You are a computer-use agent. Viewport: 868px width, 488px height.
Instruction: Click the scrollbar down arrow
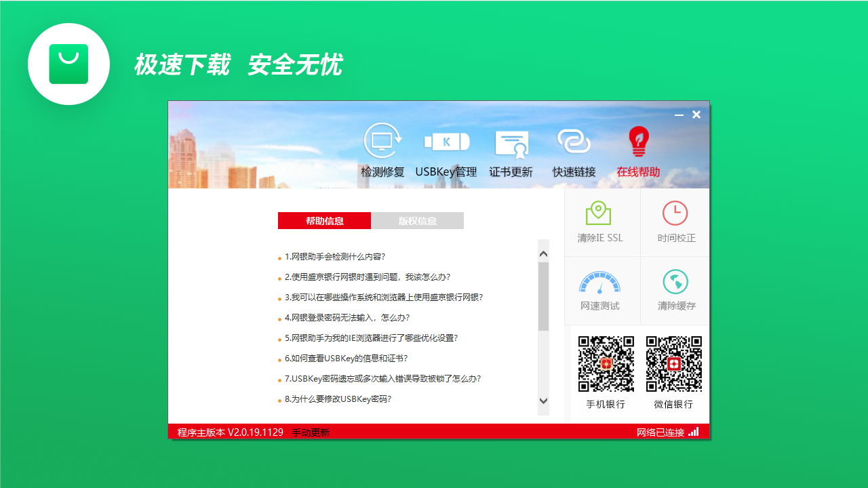click(x=542, y=401)
